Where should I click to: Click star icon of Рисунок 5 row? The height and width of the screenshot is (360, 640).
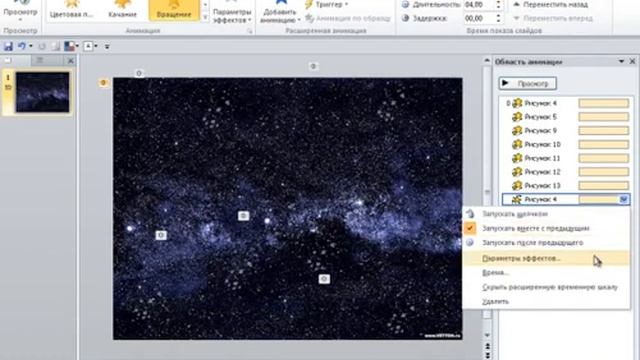pos(517,117)
